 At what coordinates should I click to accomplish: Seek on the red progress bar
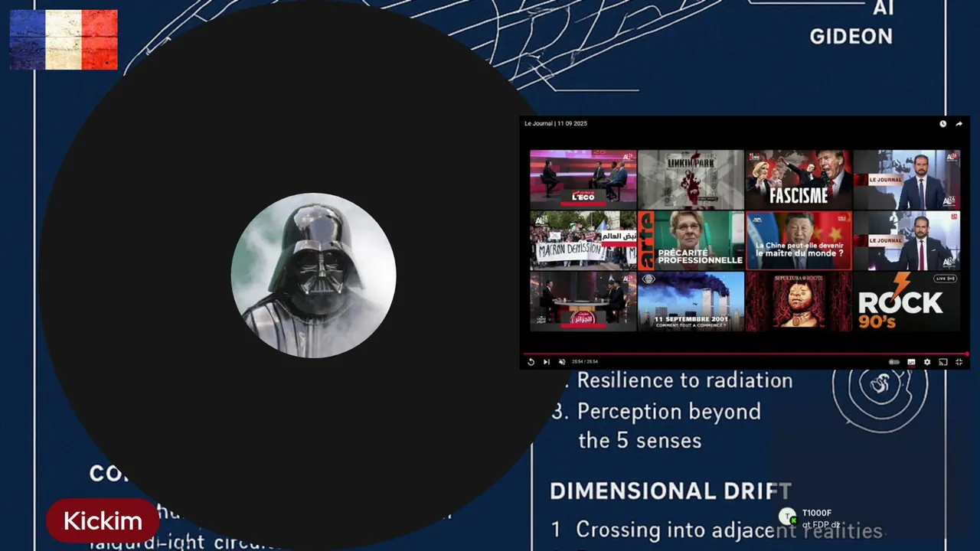point(745,354)
